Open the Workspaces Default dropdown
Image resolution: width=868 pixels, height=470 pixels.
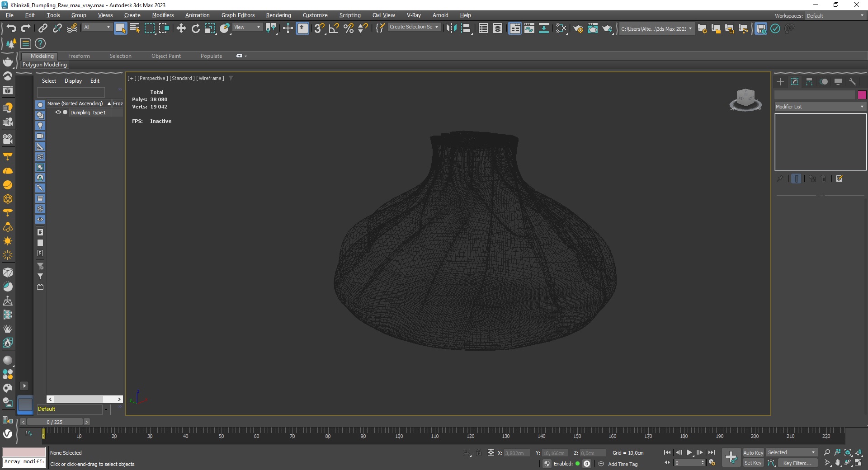(x=835, y=16)
